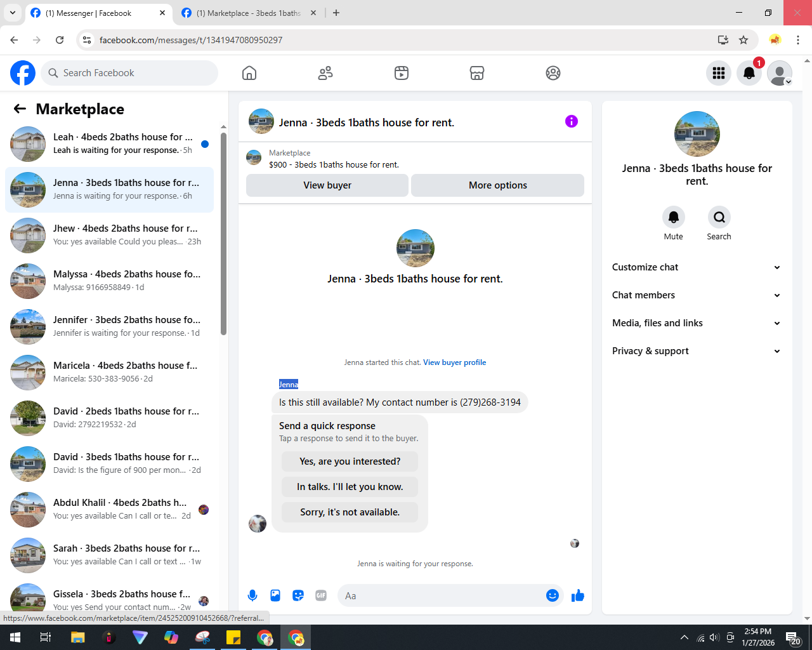Open Maricela 4beds 2baths conversation
This screenshot has height=650, width=812.
pyautogui.click(x=109, y=373)
